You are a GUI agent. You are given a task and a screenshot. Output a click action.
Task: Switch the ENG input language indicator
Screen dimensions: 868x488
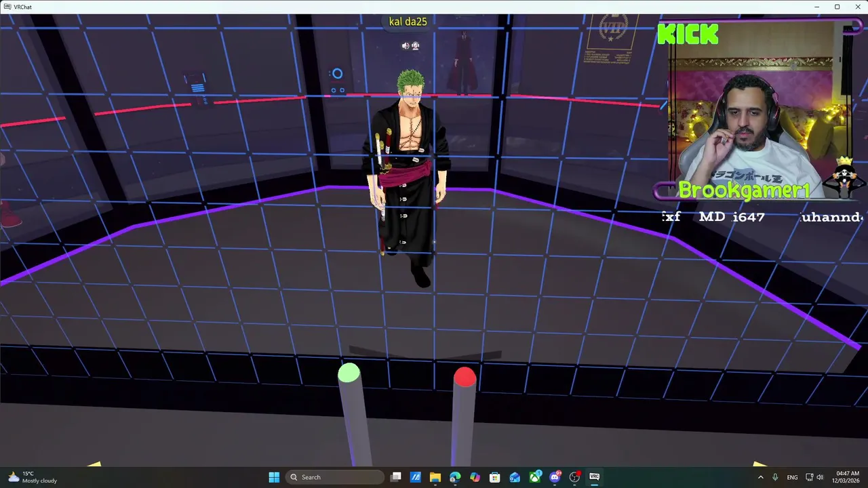click(792, 477)
